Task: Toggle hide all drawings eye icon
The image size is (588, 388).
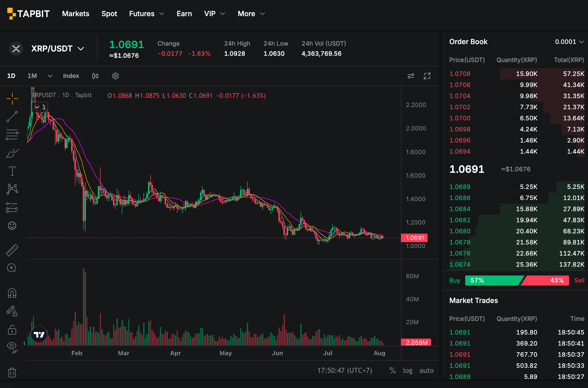Action: (12, 347)
